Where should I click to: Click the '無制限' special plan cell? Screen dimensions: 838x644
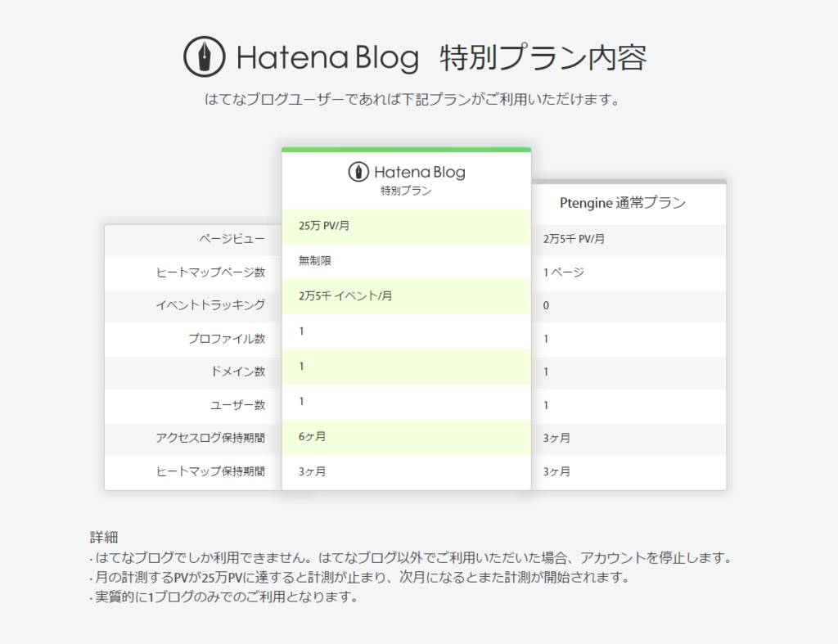coord(406,261)
